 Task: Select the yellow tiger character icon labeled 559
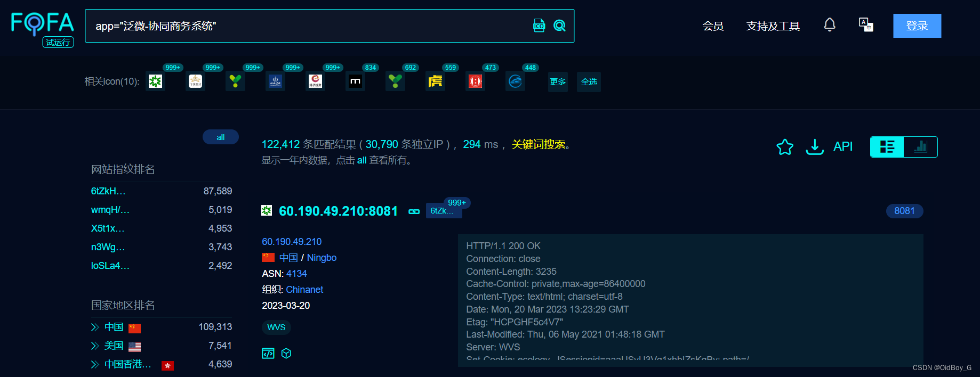(435, 81)
